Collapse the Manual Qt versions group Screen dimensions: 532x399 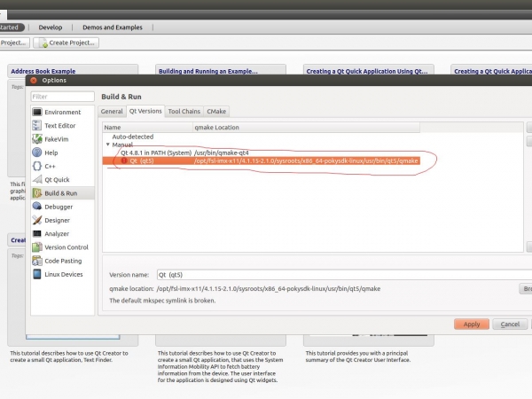coord(108,145)
